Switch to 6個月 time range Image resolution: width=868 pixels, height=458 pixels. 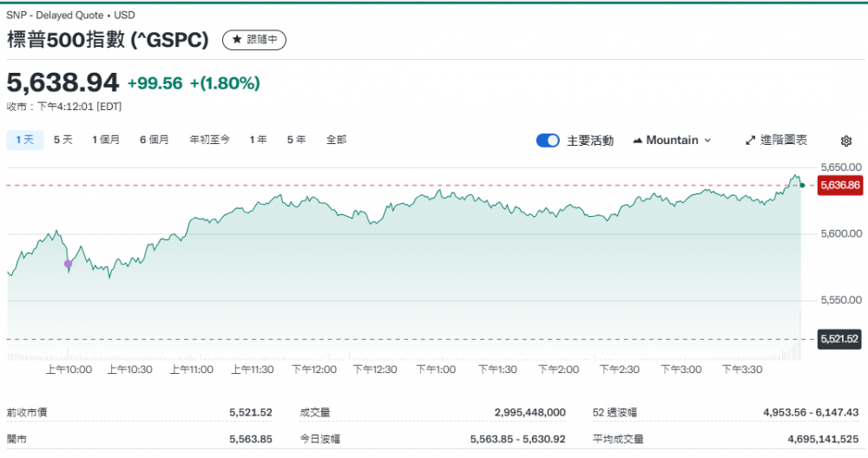coord(155,140)
